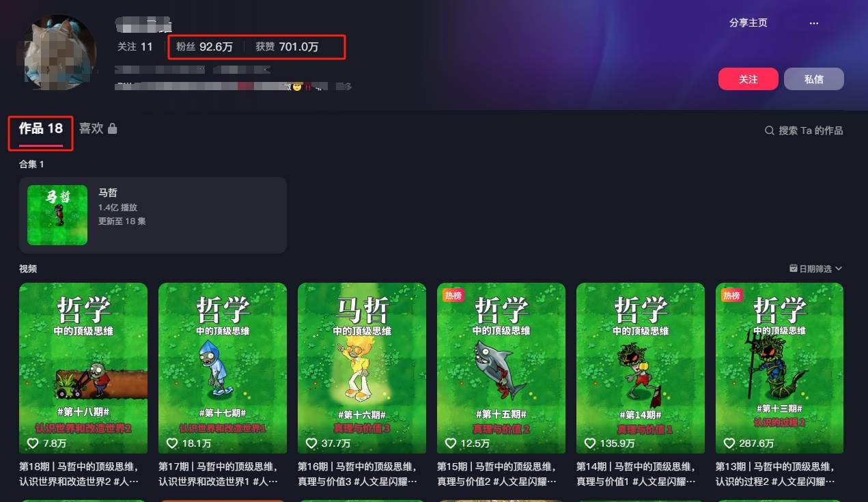Click the 热榜 badge on episode 13 video

(x=731, y=295)
